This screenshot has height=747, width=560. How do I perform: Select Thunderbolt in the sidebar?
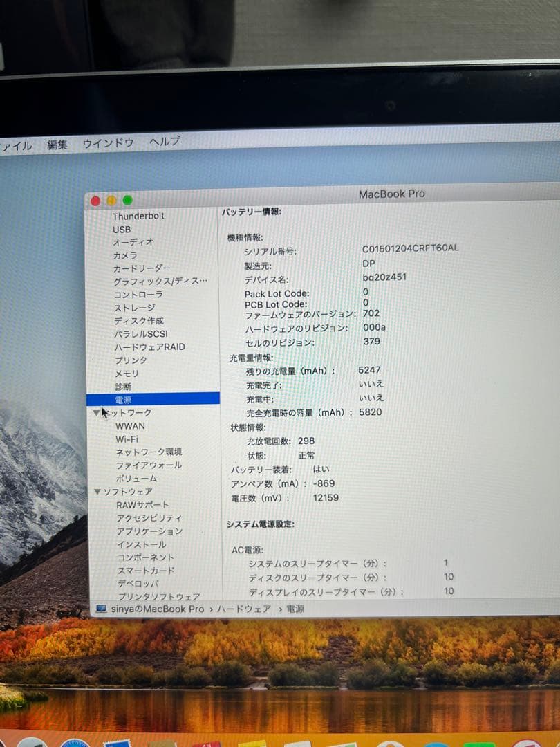[x=140, y=215]
